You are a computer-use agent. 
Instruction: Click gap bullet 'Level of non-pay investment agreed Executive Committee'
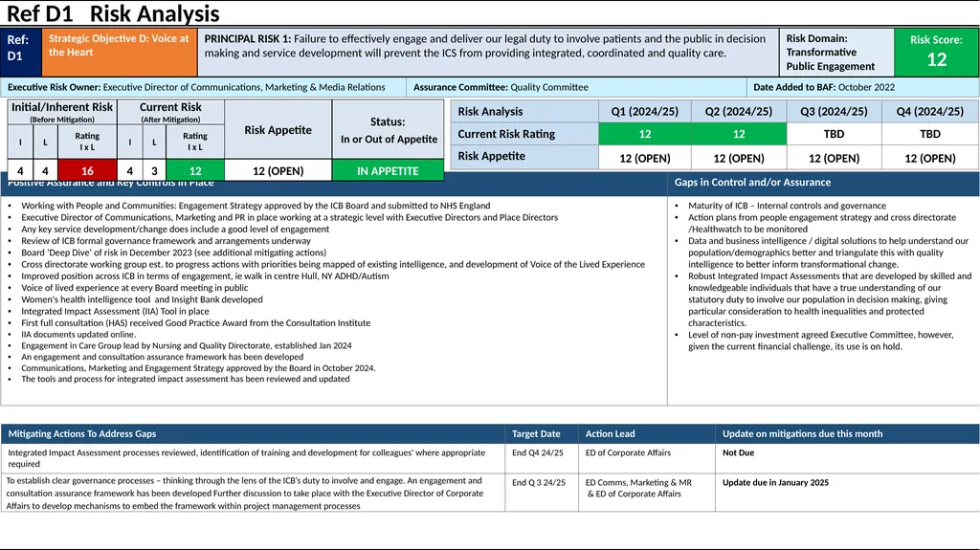click(x=820, y=341)
